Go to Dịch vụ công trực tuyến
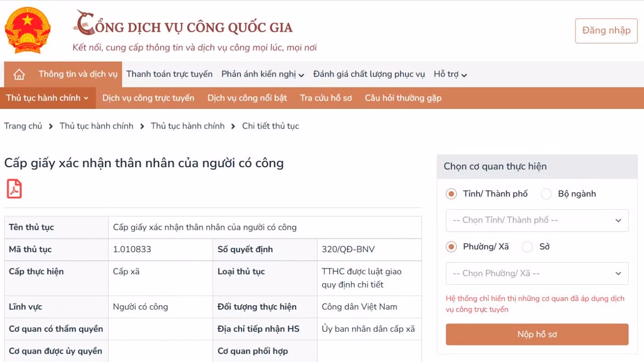The width and height of the screenshot is (644, 362). tap(148, 98)
